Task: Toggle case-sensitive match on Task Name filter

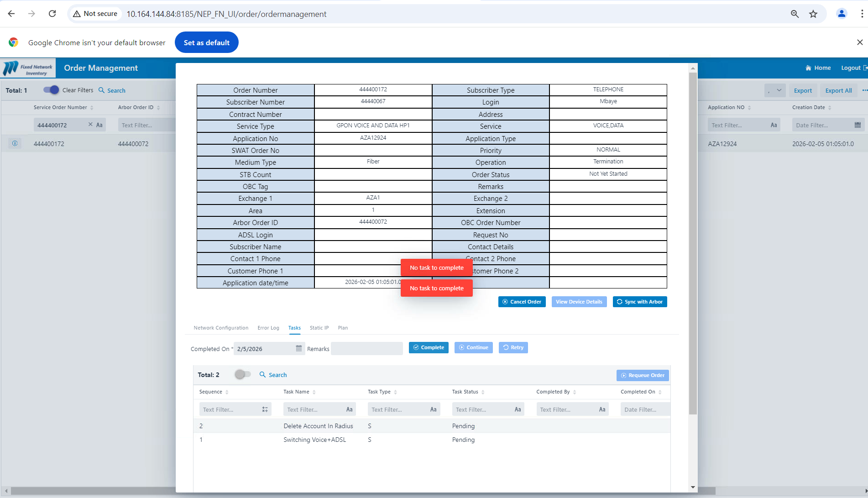Action: pyautogui.click(x=349, y=409)
